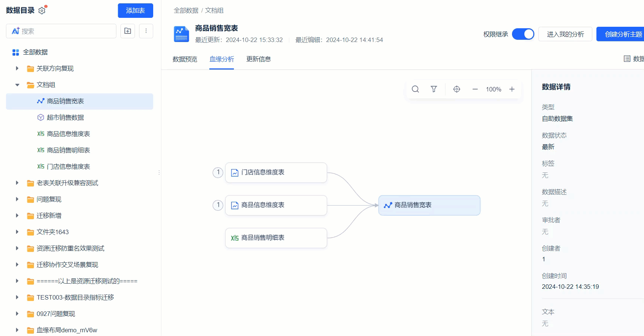Open the settings gear next to 数据目录
Viewport: 644px width, 336px height.
pos(42,10)
